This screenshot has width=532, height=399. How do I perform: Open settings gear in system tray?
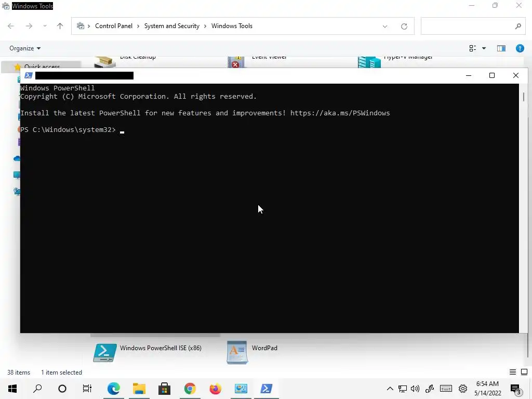click(x=463, y=389)
